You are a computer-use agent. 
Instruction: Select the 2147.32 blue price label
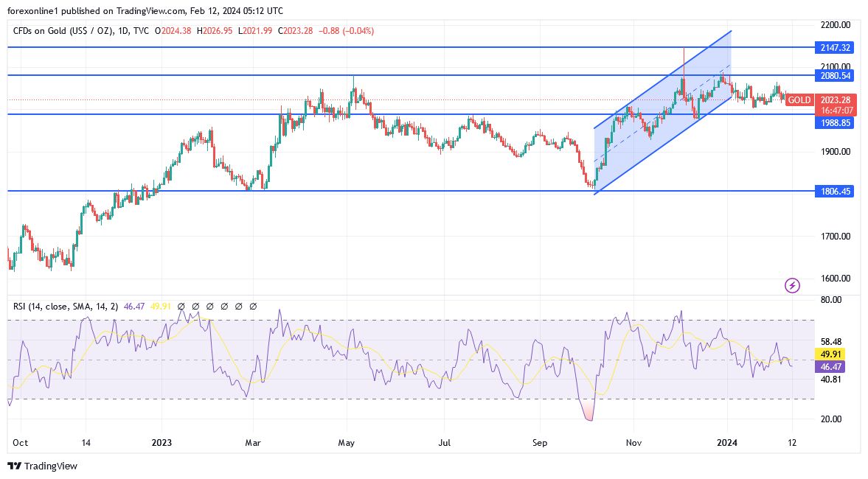pyautogui.click(x=834, y=48)
